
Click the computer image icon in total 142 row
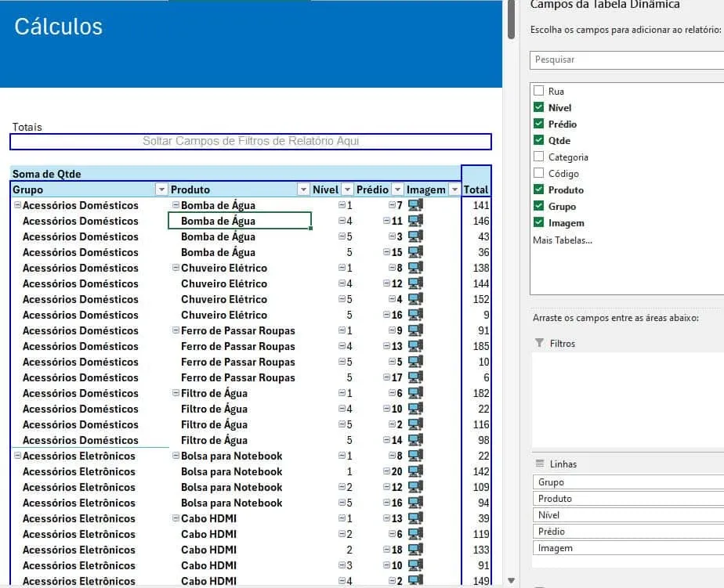pyautogui.click(x=415, y=471)
